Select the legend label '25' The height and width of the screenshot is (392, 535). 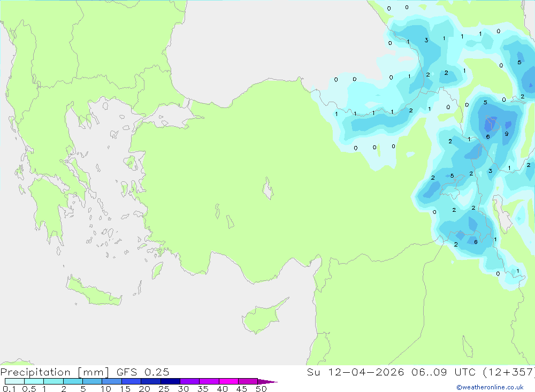tap(164, 389)
